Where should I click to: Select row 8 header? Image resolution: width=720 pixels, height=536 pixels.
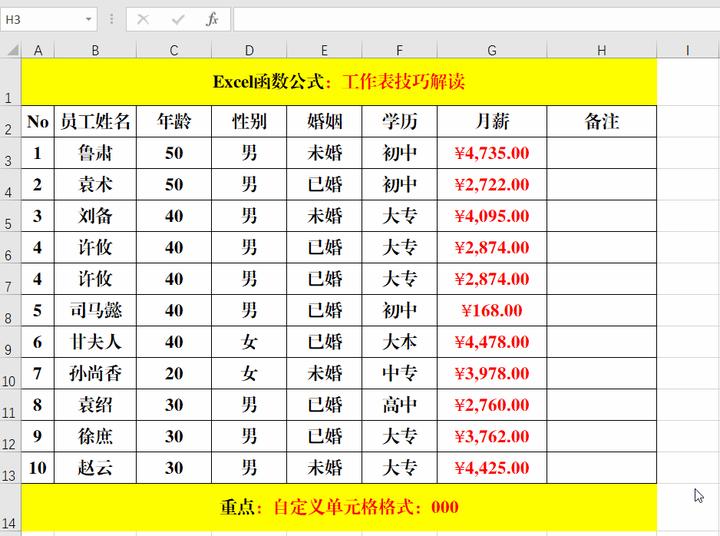[10, 310]
